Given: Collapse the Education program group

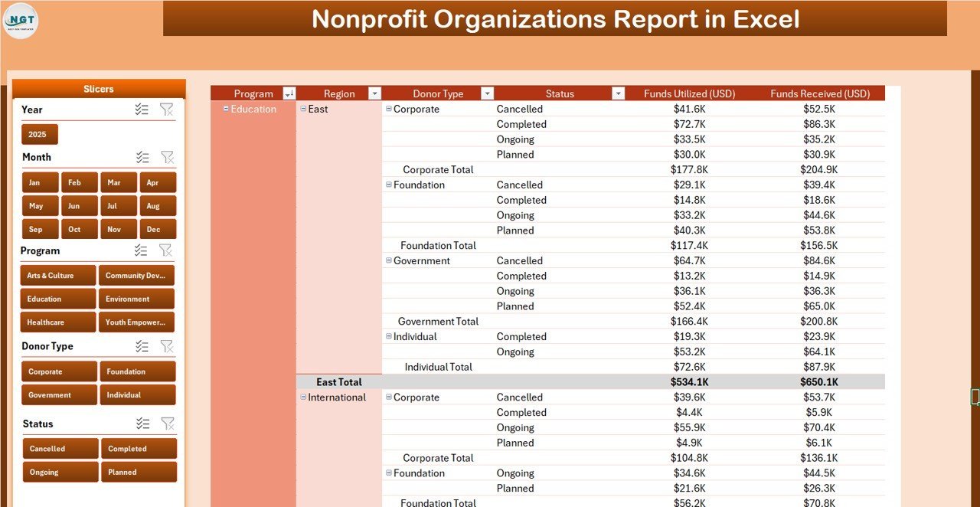Looking at the screenshot, I should click(x=226, y=109).
